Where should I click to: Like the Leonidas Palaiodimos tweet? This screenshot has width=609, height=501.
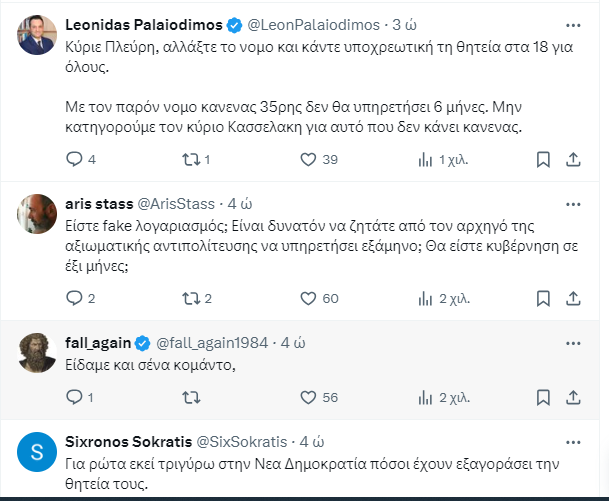(309, 159)
